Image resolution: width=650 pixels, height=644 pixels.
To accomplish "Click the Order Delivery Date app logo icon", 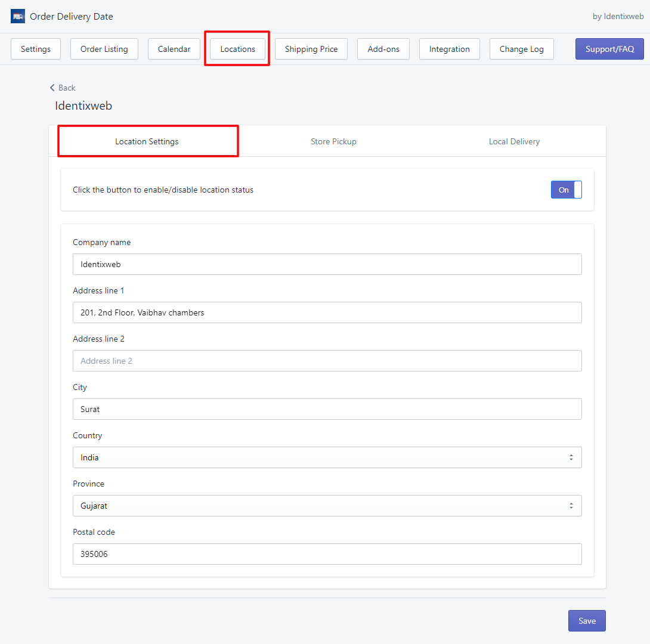I will [18, 16].
